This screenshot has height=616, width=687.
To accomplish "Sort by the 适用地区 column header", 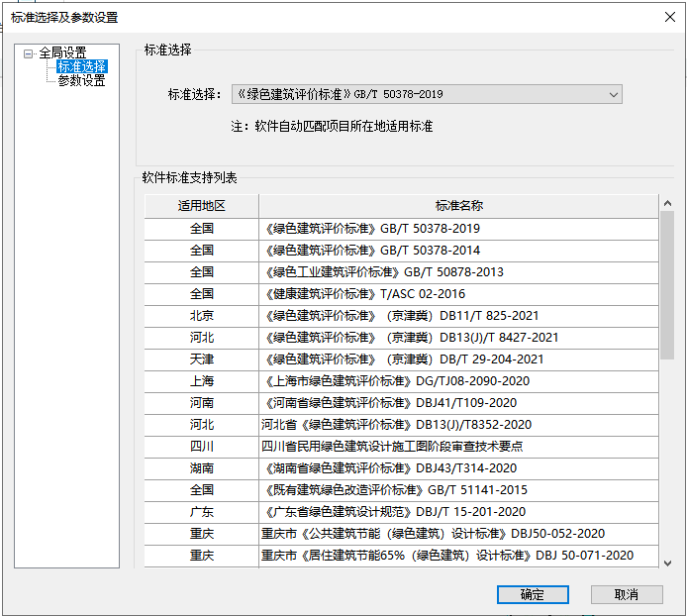I will pos(202,206).
